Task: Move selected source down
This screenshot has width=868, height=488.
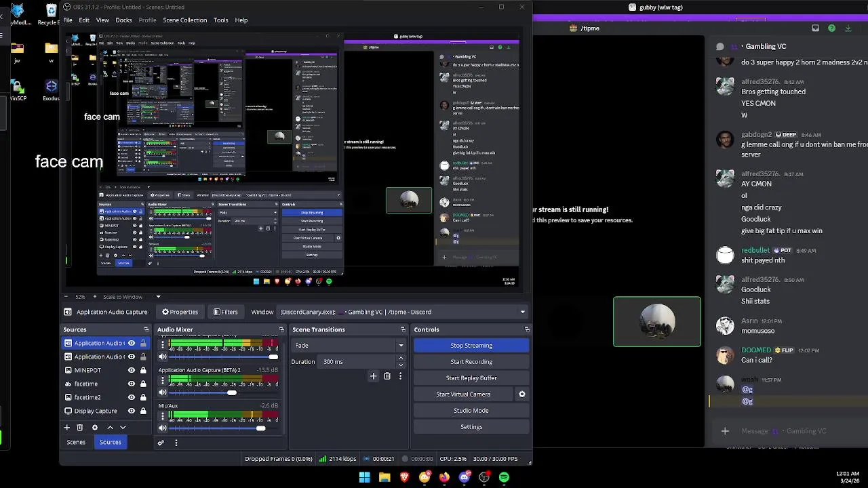Action: tap(123, 428)
